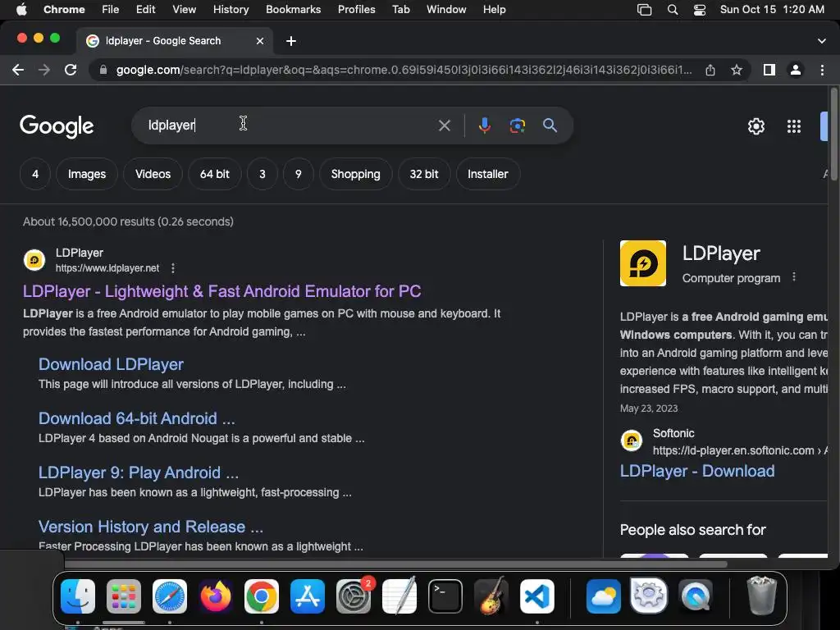The image size is (840, 630).
Task: Open the App Store in Dock
Action: pos(308,596)
